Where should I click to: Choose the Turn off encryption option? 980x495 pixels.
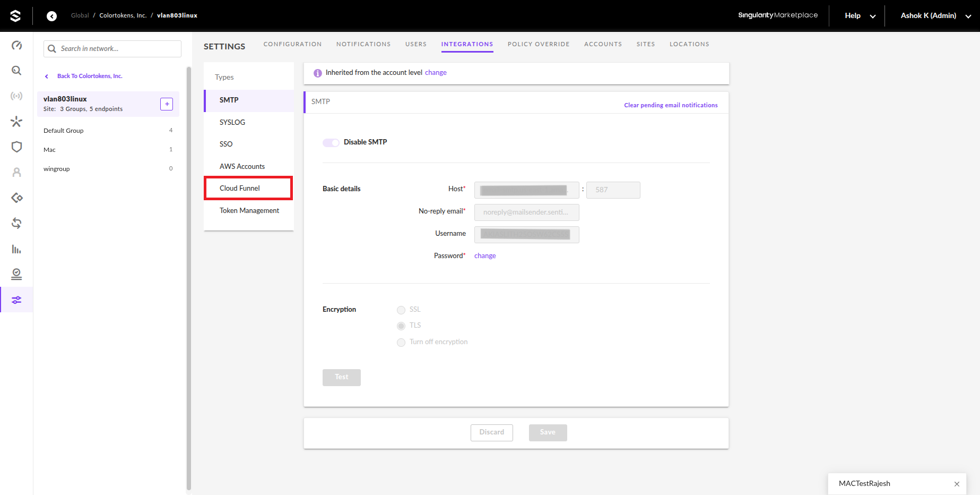(x=401, y=343)
